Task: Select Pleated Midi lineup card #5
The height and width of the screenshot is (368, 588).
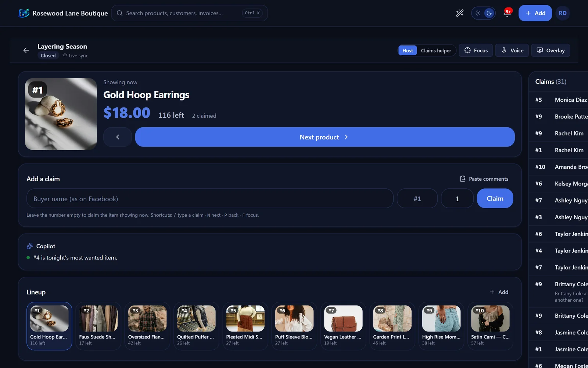Action: coord(245,326)
